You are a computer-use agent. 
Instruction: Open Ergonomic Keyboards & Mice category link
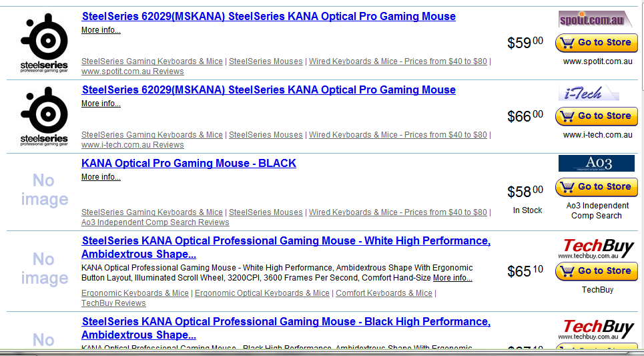click(135, 293)
